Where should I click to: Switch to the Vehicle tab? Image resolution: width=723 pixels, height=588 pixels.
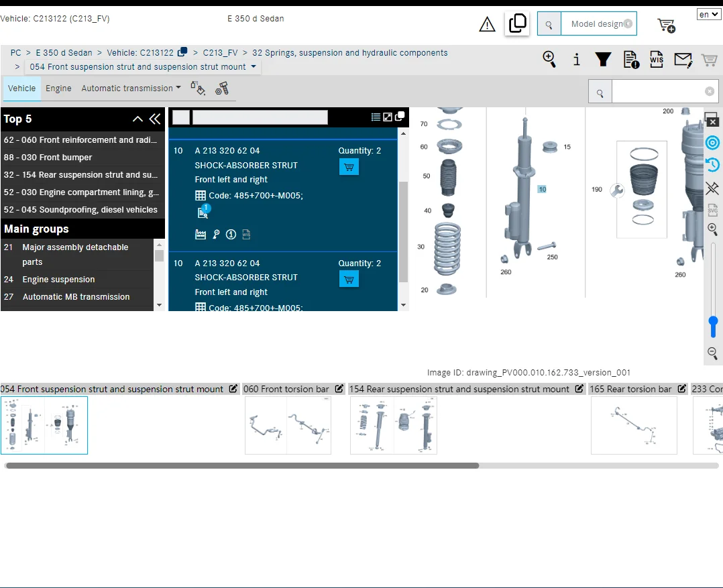coord(21,88)
